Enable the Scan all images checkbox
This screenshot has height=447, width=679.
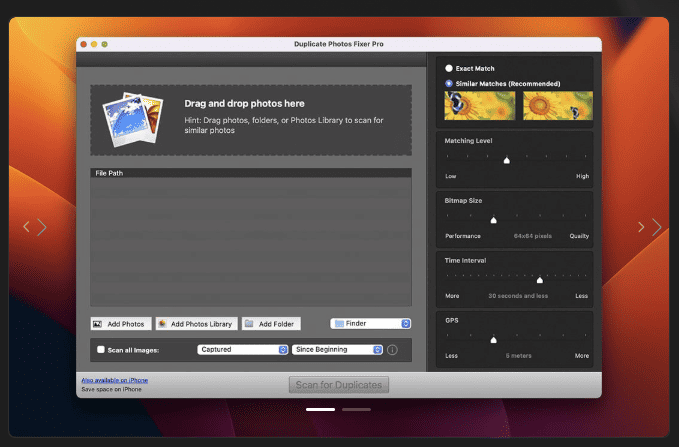point(101,350)
